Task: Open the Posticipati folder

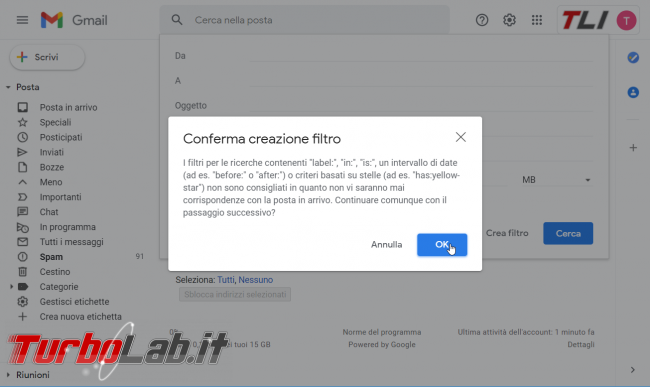Action: tap(61, 137)
